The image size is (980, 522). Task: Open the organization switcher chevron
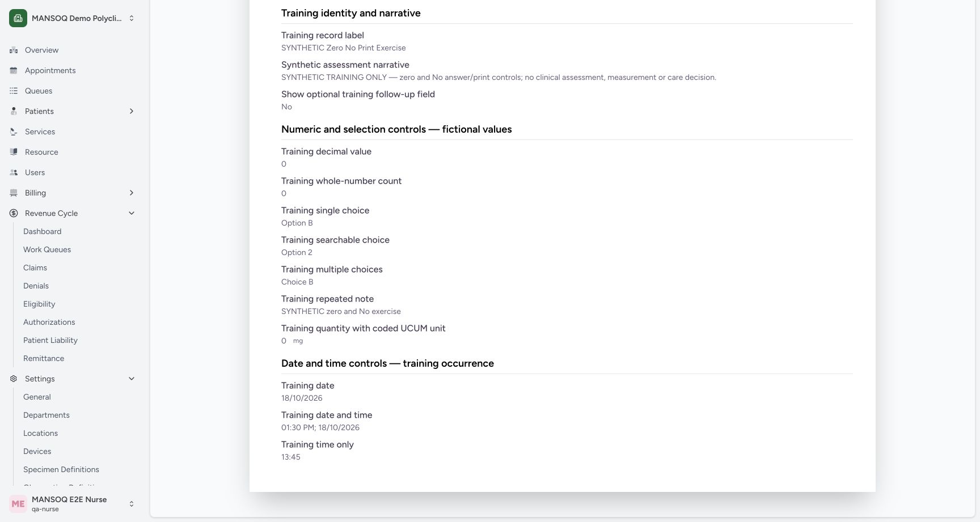(132, 18)
